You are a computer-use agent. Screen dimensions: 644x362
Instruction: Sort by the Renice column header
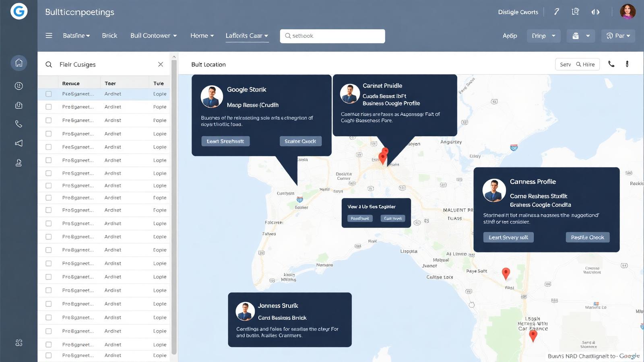coord(71,83)
